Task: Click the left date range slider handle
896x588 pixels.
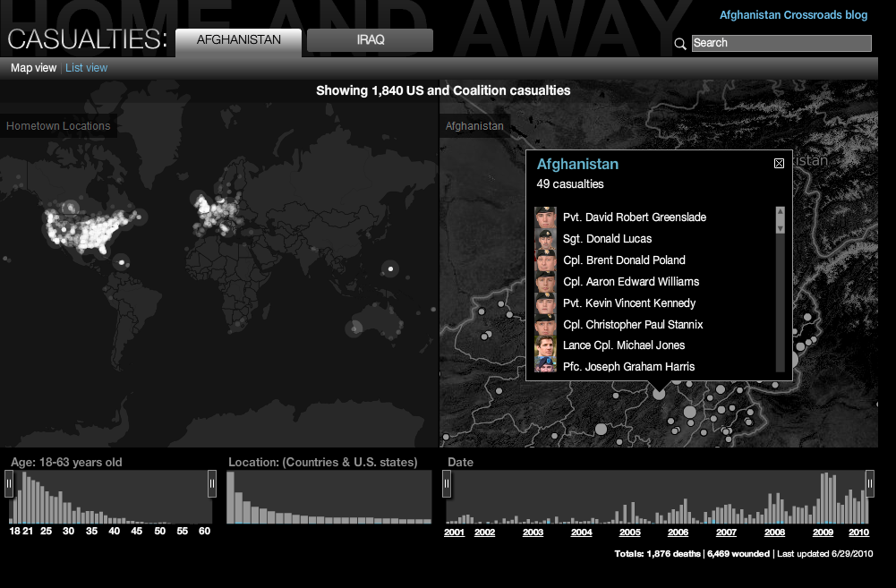Action: coord(447,484)
